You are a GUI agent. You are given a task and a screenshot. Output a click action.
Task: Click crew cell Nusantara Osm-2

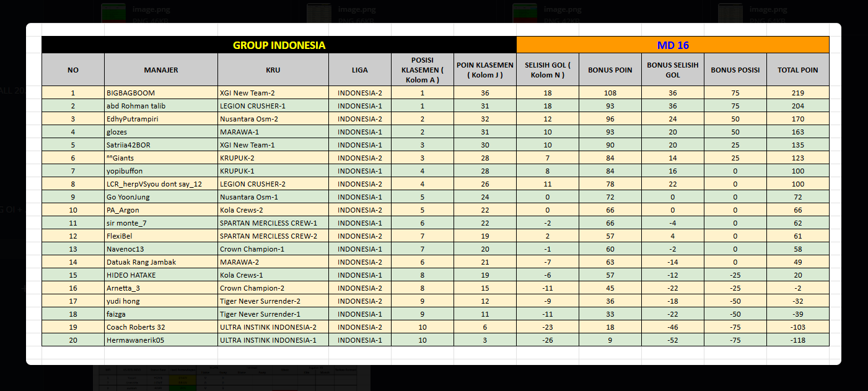click(273, 119)
